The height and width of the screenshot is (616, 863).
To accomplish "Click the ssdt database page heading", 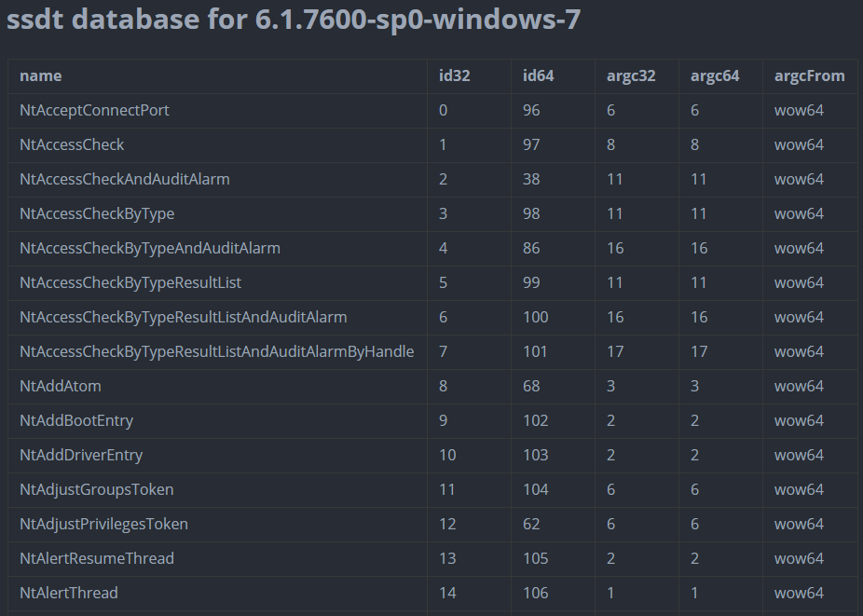I will [x=294, y=21].
